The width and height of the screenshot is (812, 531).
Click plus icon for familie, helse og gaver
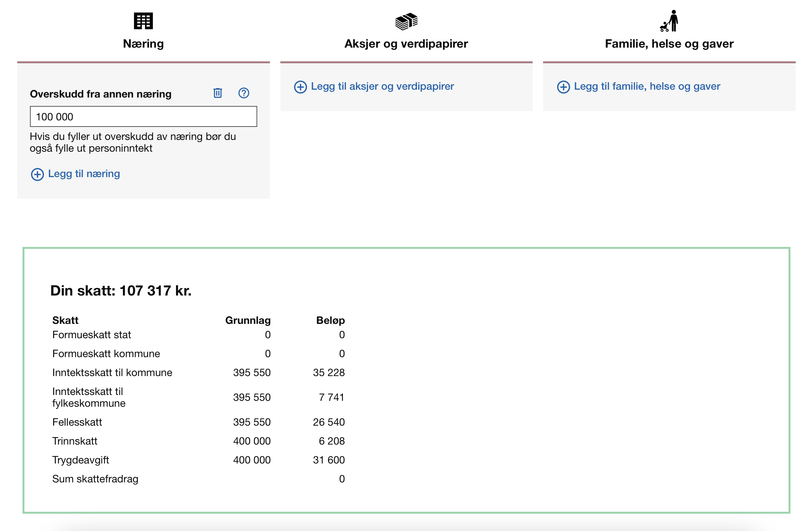coord(563,87)
